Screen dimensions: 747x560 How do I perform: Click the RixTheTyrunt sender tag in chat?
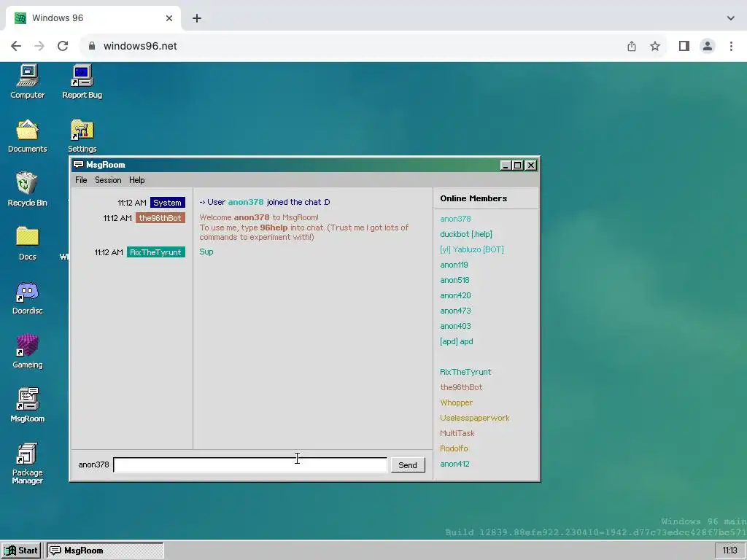click(155, 252)
